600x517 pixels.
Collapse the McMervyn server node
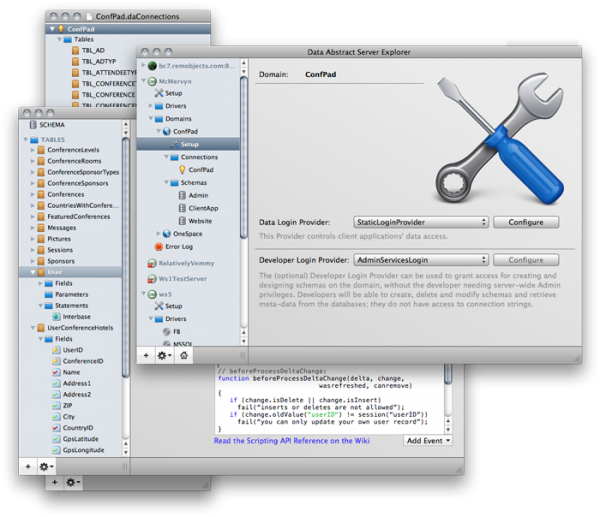tap(140, 80)
